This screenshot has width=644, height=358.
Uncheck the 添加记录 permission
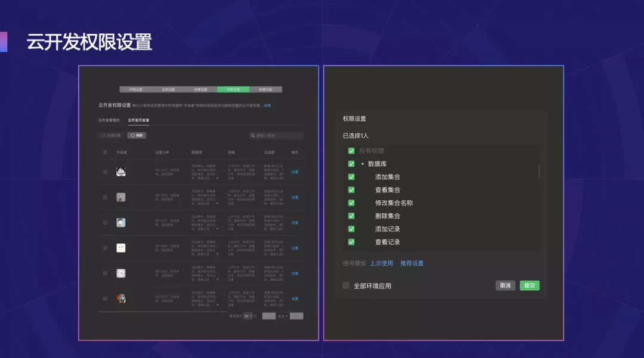351,229
